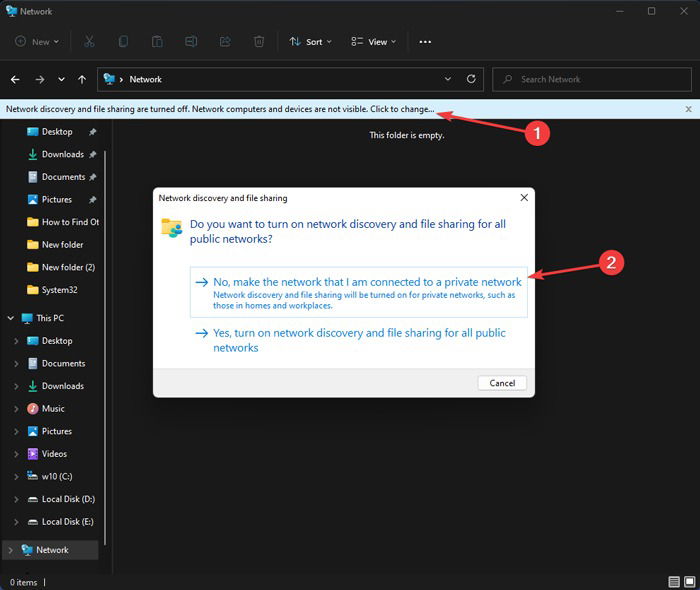Click the Network icon in address bar
The width and height of the screenshot is (700, 590).
109,79
